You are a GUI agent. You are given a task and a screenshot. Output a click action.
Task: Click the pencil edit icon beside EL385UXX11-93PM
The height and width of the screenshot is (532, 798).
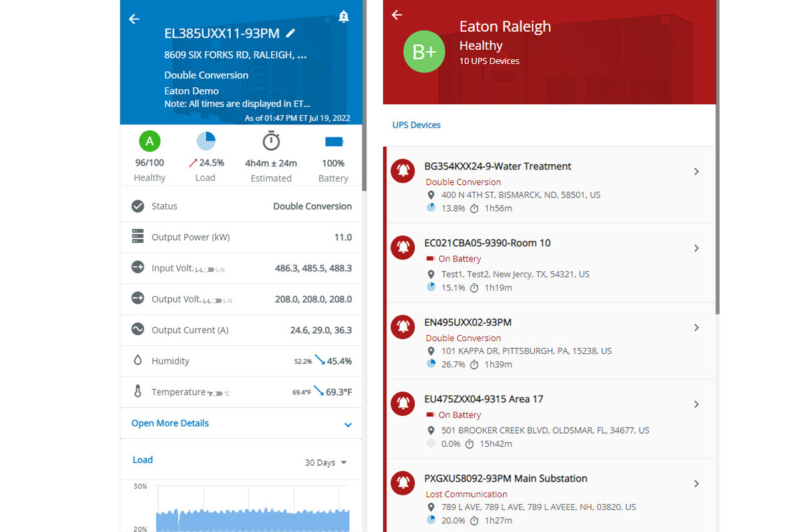tap(291, 33)
